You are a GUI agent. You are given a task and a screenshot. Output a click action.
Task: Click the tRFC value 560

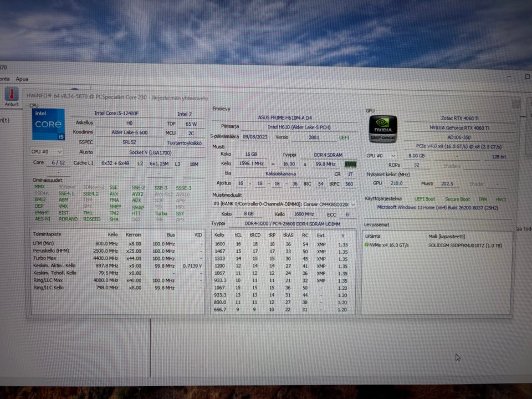349,184
